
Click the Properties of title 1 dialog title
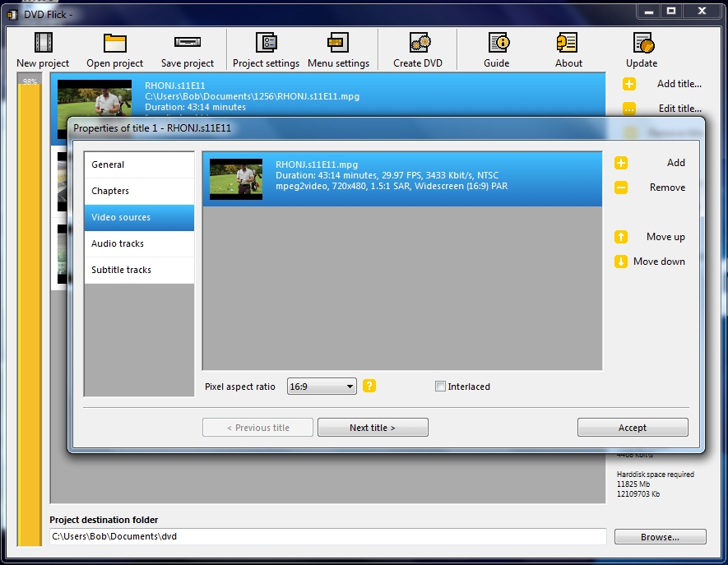pyautogui.click(x=152, y=128)
